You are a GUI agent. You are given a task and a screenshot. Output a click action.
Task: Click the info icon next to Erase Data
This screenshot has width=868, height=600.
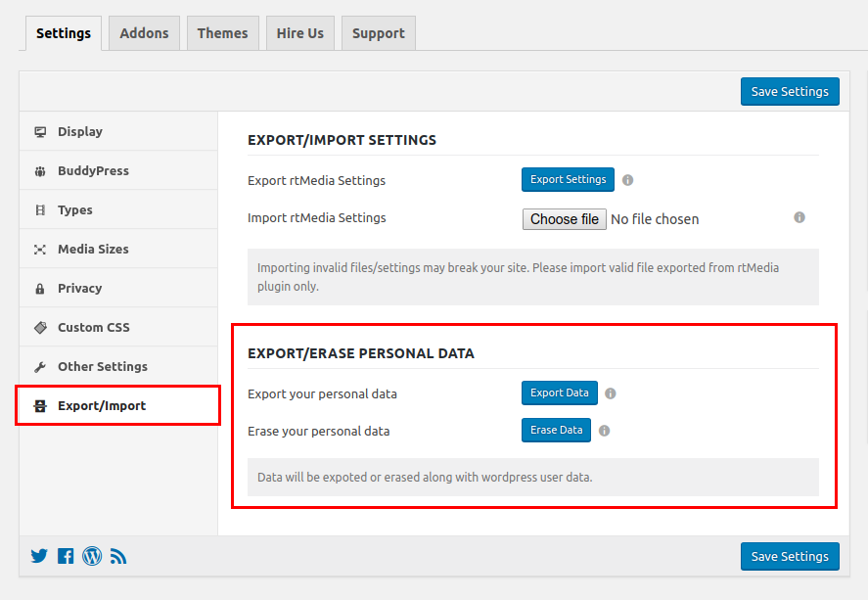tap(604, 430)
